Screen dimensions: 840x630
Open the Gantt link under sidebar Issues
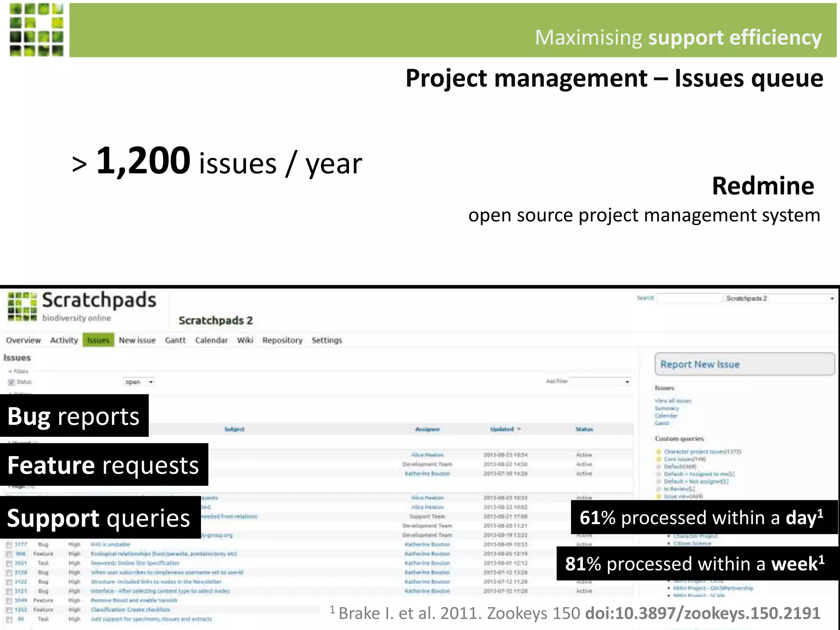(662, 423)
